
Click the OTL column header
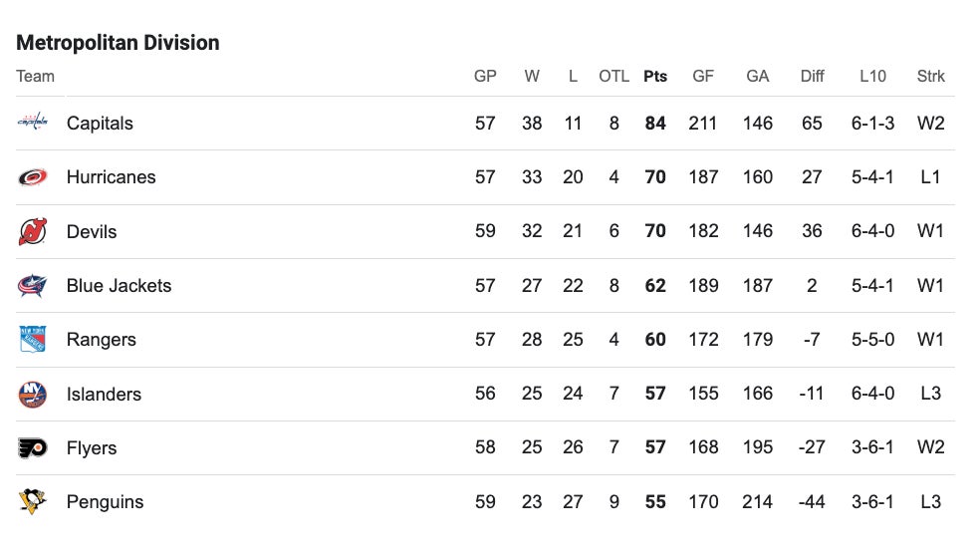pos(613,76)
